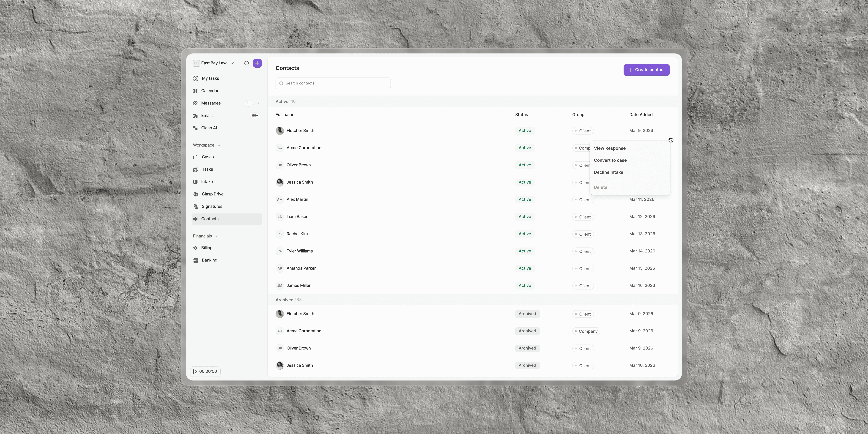Image resolution: width=868 pixels, height=434 pixels.
Task: Select Decline Intake in the menu
Action: (x=608, y=172)
